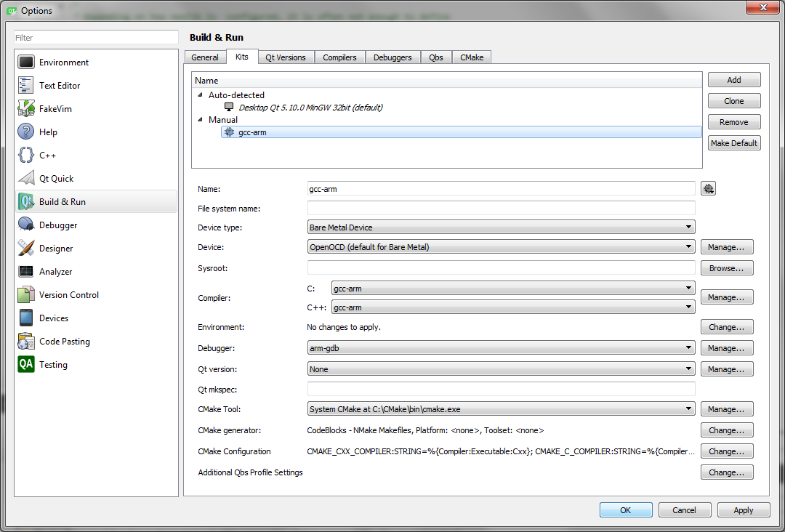This screenshot has height=532, width=785.
Task: Open FakeVim settings
Action: coord(58,108)
